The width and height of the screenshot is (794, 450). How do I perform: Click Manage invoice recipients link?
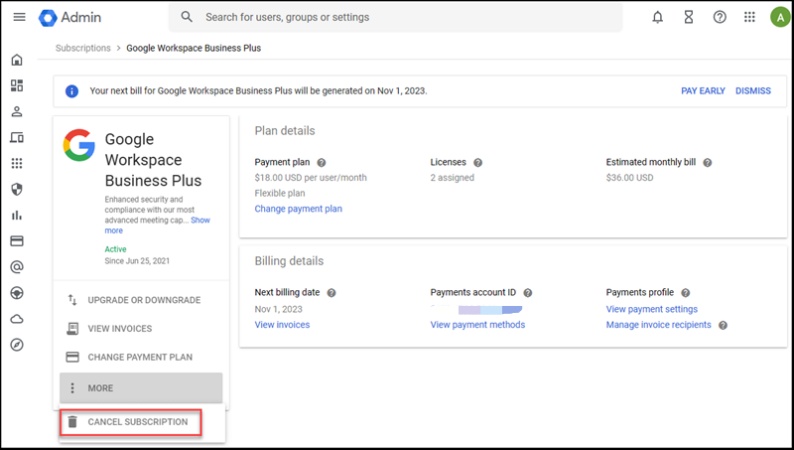(x=658, y=324)
